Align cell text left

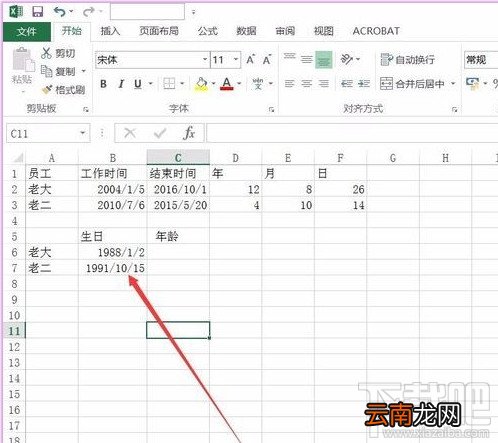coord(290,83)
